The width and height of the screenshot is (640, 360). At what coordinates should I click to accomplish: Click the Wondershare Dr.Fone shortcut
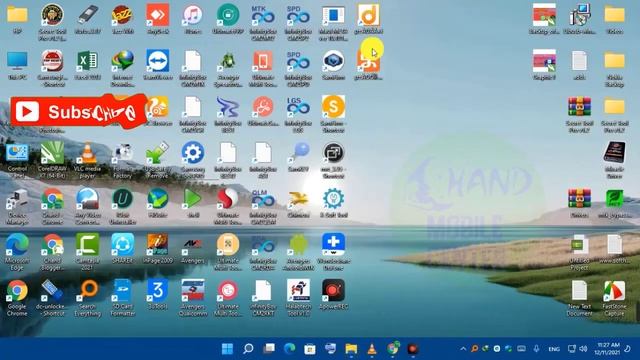pyautogui.click(x=333, y=252)
